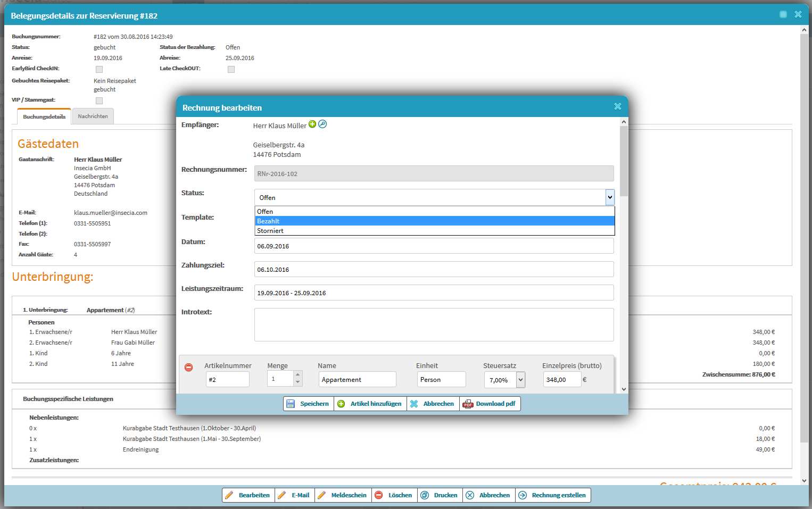The width and height of the screenshot is (812, 509).
Task: Enable the Late CheckOUT checkbox
Action: click(231, 69)
